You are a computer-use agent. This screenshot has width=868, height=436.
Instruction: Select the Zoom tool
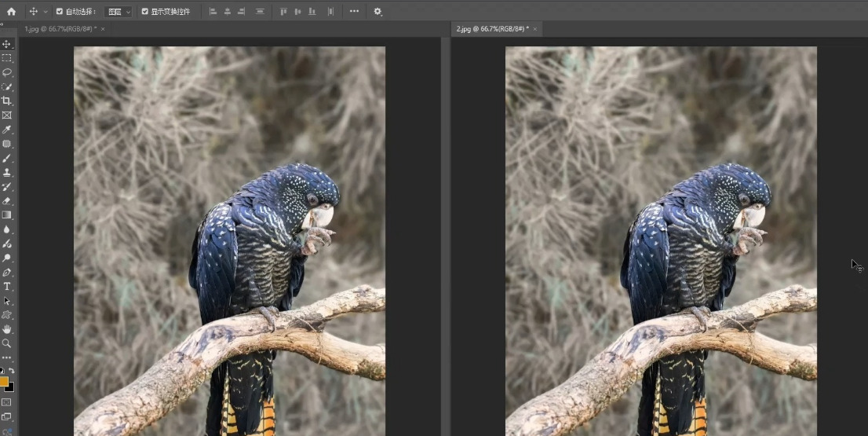(x=6, y=343)
